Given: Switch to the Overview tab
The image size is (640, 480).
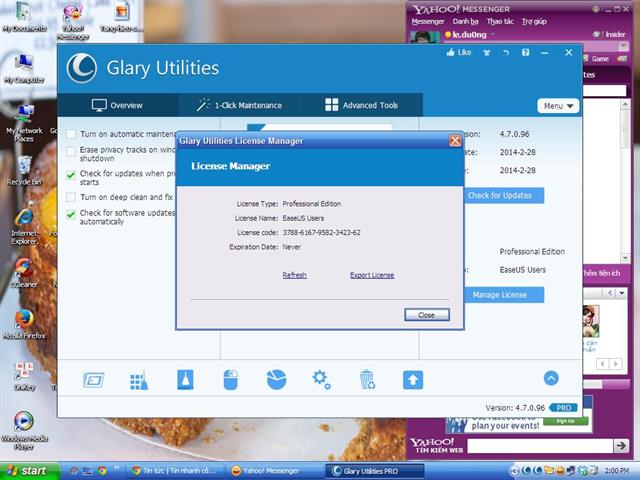Looking at the screenshot, I should tap(118, 105).
